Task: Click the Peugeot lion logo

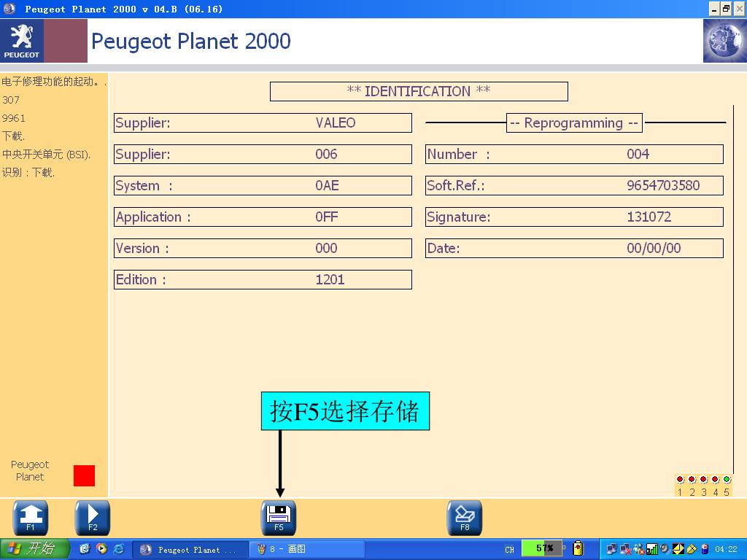Action: click(x=22, y=41)
